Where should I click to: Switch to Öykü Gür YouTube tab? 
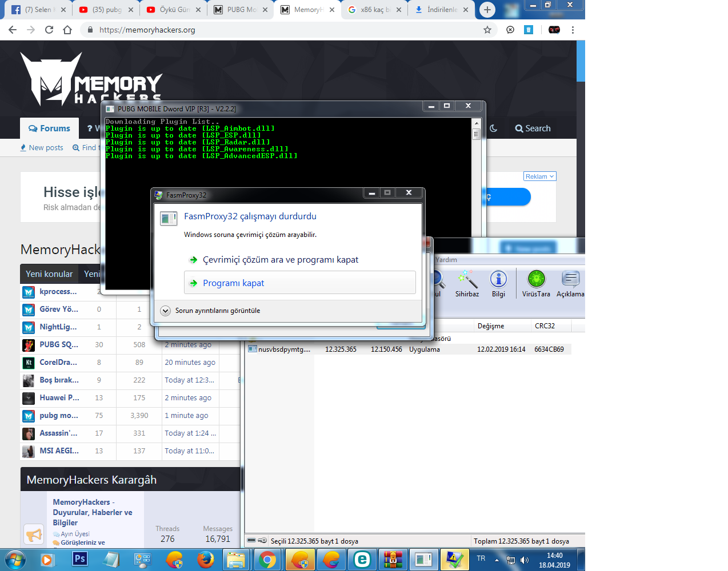(x=174, y=10)
